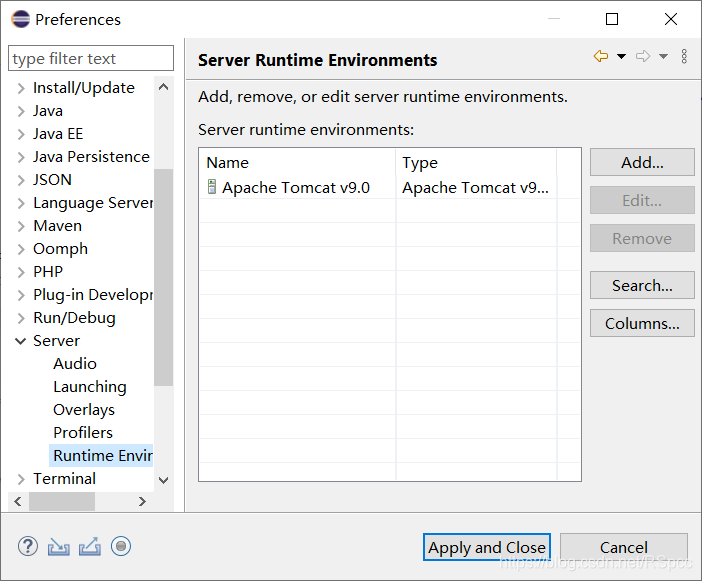
Task: Open the three-dot view menu icon
Action: (x=684, y=57)
